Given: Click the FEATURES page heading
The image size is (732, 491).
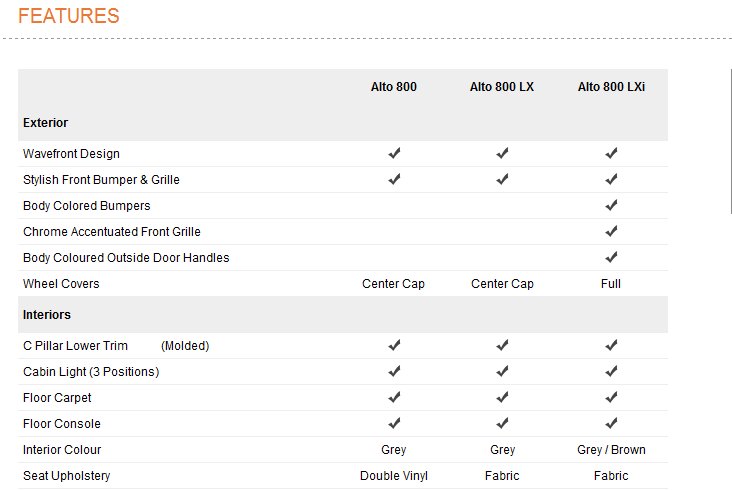Looking at the screenshot, I should (x=69, y=16).
